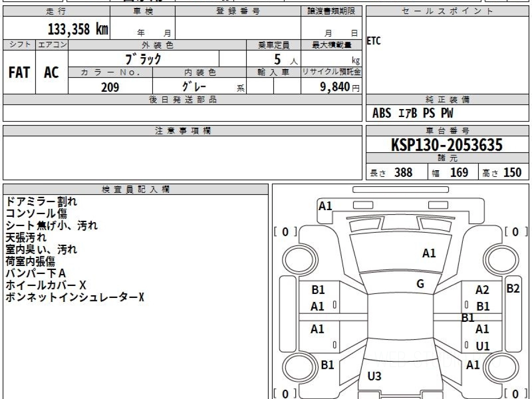This screenshot has width=532, height=399.
Task: Select the 車台番号 header
Action: coord(447,131)
